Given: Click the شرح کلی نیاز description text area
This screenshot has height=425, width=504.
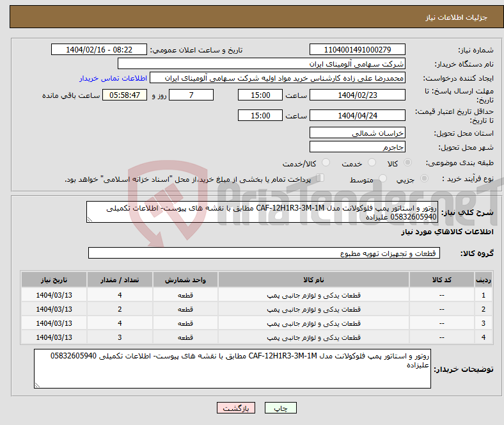Looking at the screenshot, I should pos(262,212).
